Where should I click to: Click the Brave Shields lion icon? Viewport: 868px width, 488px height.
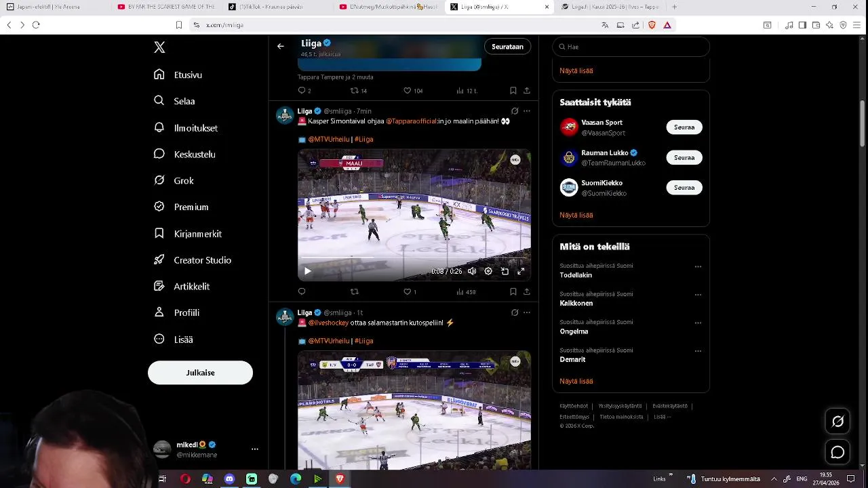click(652, 25)
